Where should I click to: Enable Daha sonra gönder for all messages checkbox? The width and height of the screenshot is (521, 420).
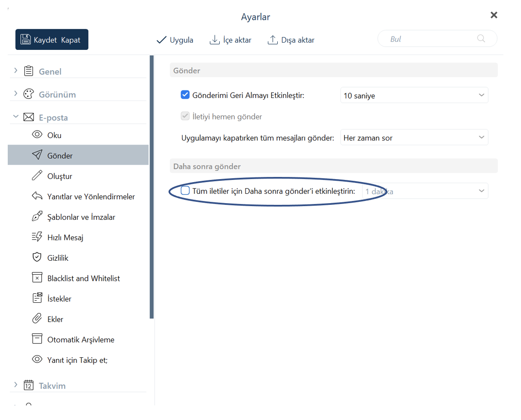185,191
